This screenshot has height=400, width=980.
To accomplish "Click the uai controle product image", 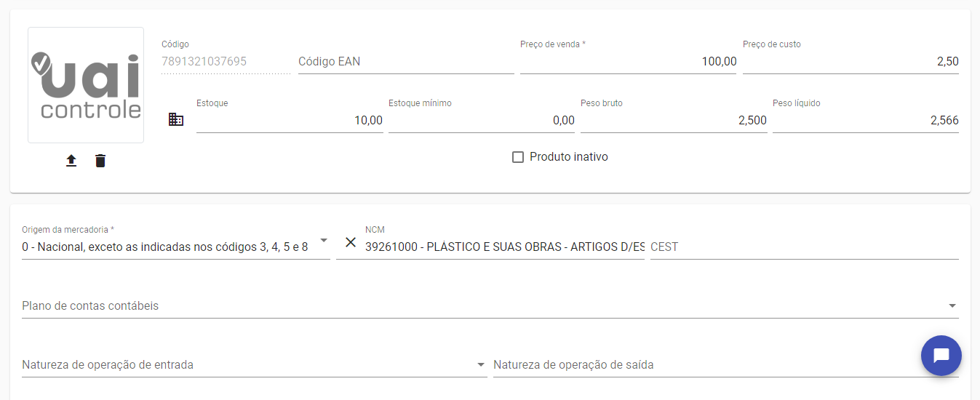I will (86, 85).
